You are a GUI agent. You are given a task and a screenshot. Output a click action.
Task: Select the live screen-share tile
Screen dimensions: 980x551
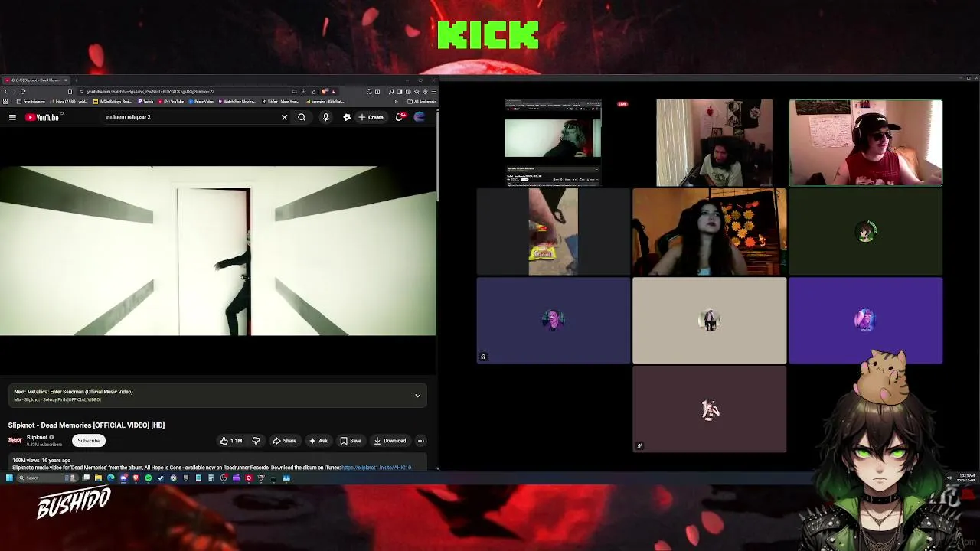pos(553,143)
